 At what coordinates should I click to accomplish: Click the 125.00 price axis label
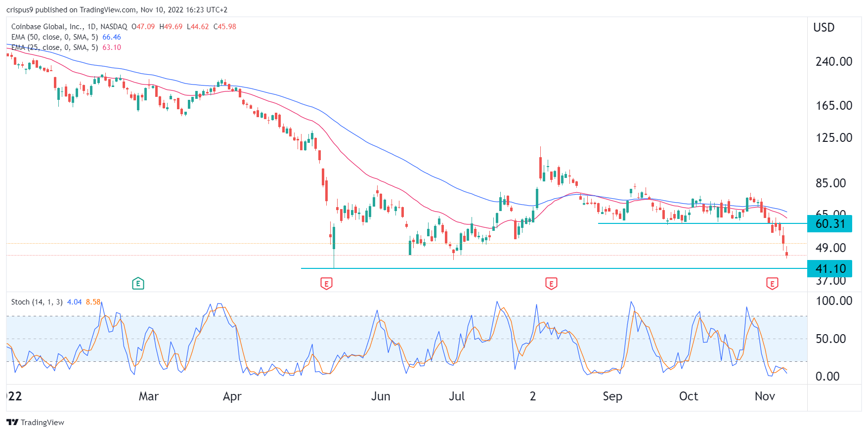click(x=834, y=137)
